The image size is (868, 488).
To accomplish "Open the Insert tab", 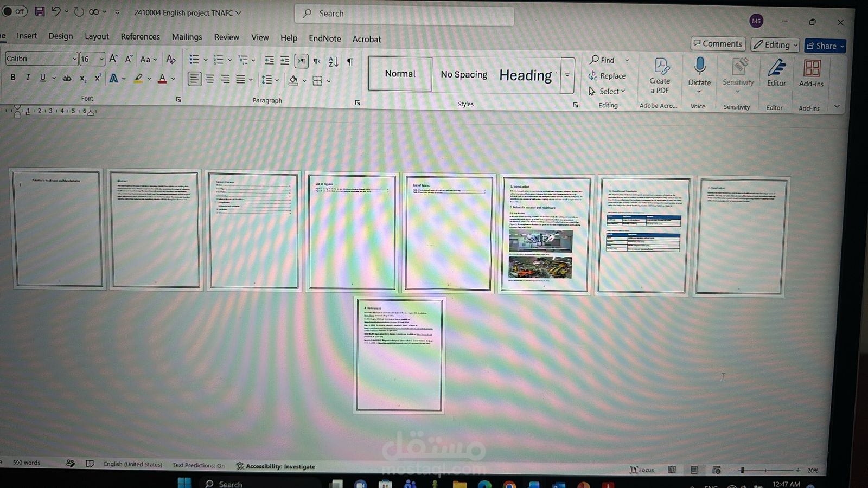I will 27,36.
